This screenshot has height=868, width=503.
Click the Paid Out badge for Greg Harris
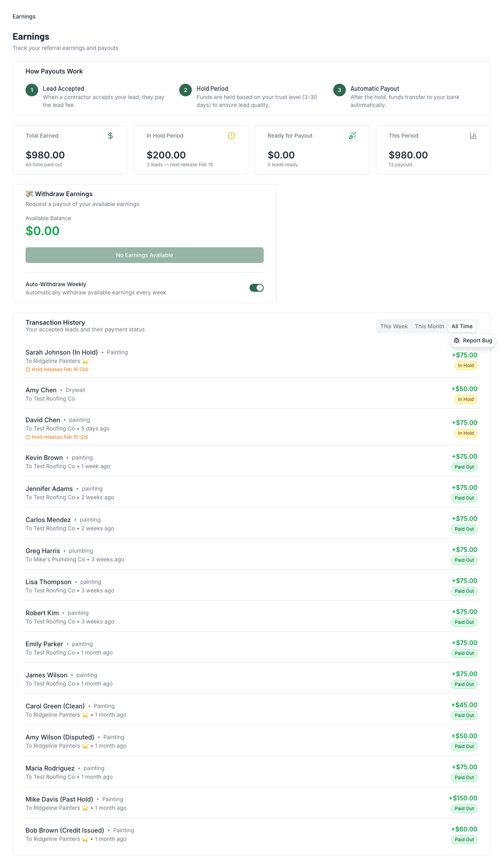[464, 560]
